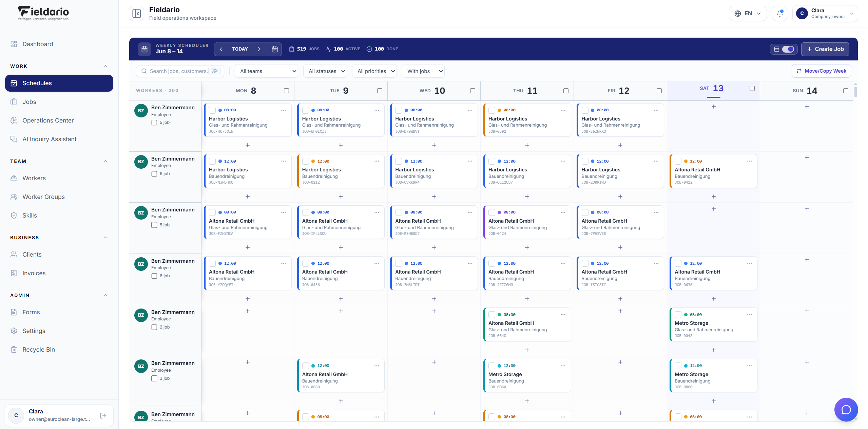The image size is (868, 429).
Task: Tick the 5 job checkbox for first worker
Action: click(154, 123)
